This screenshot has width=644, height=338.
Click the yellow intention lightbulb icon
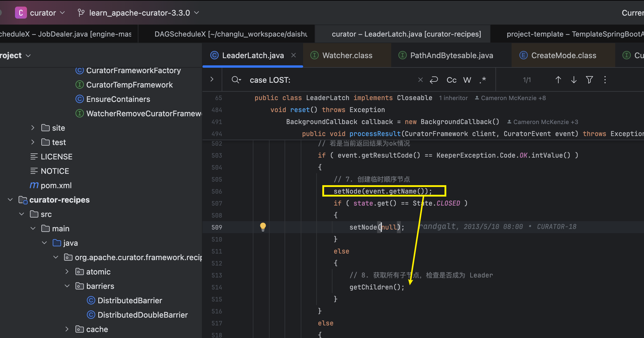tap(263, 227)
